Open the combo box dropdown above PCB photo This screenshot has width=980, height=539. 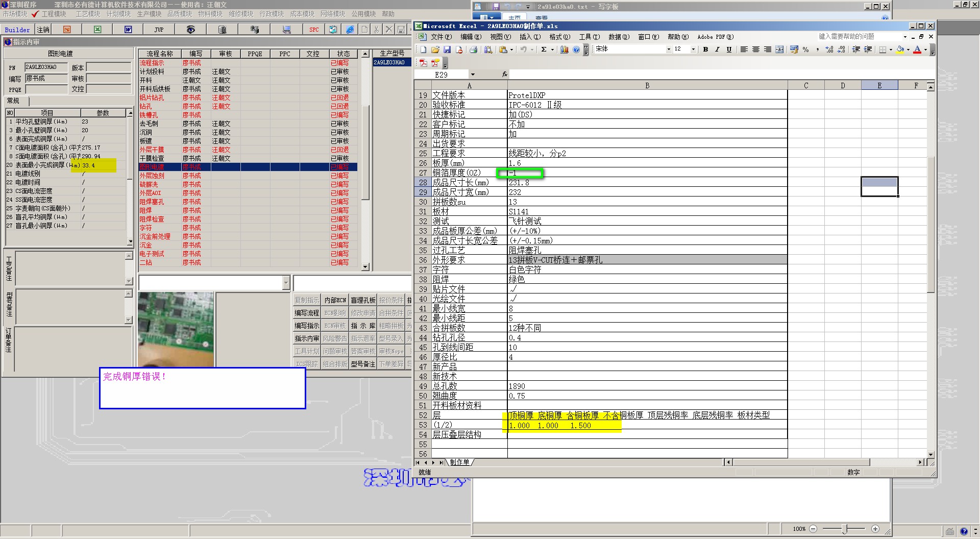(286, 283)
